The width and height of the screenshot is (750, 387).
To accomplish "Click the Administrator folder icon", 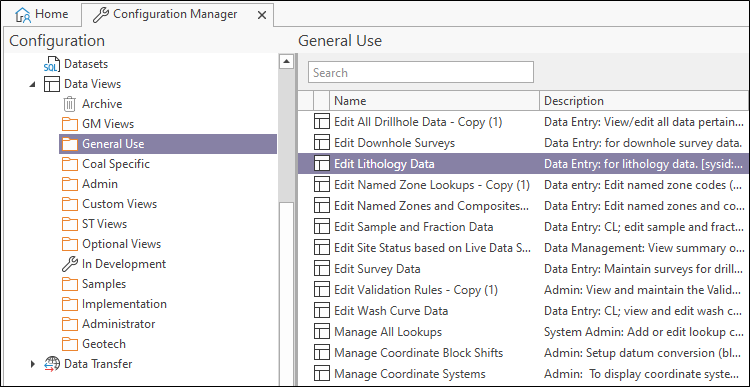I will coord(70,324).
